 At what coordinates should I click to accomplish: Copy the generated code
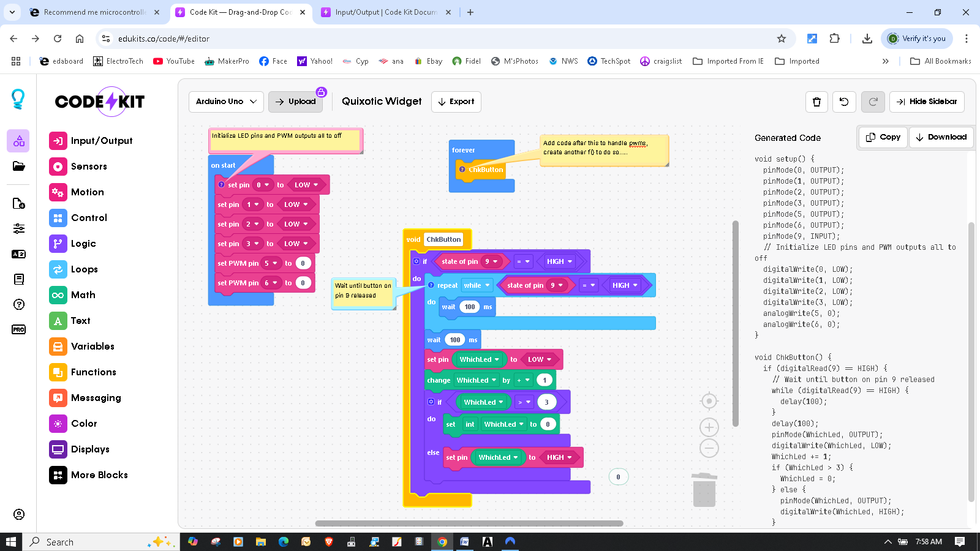(x=883, y=137)
